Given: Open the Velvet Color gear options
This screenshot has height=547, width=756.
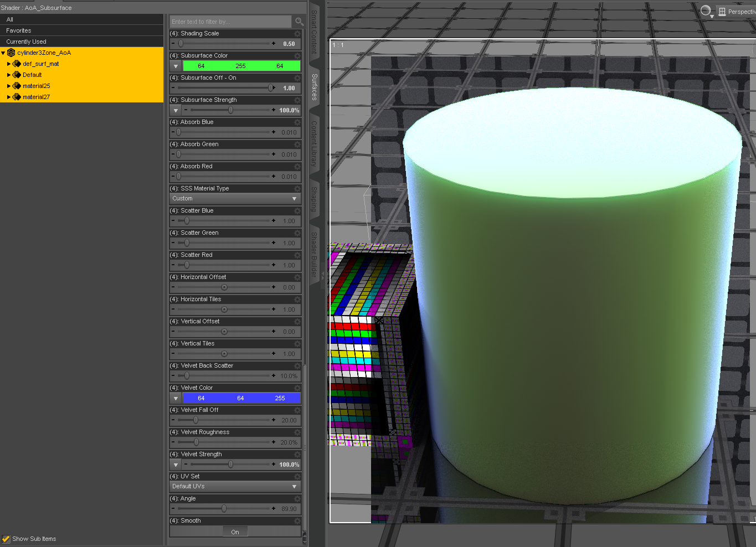Looking at the screenshot, I should 297,388.
